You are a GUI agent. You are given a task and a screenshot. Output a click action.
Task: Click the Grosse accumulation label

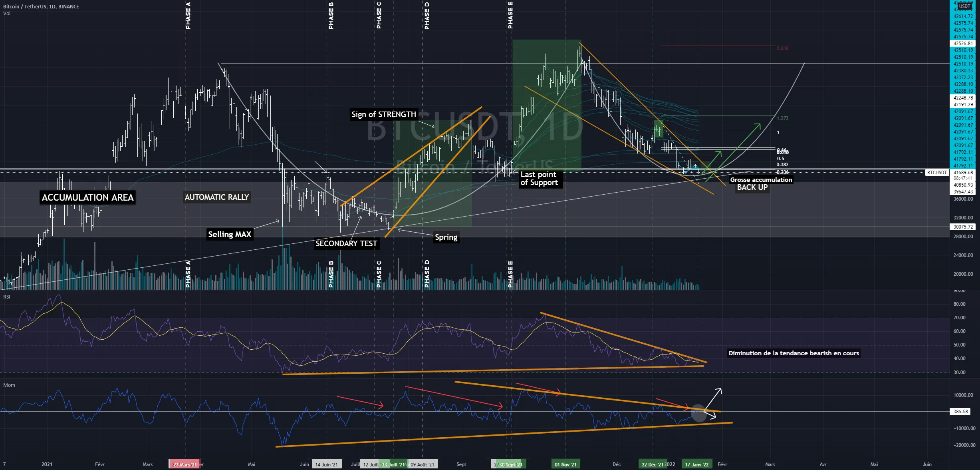[761, 179]
